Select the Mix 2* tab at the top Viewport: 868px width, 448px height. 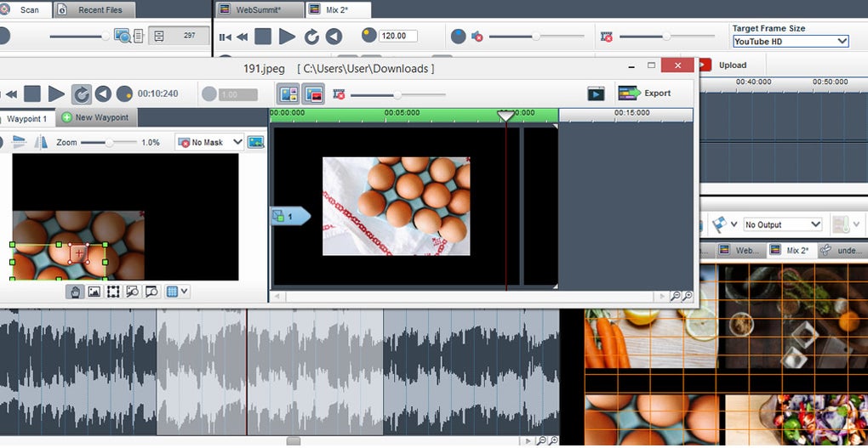338,9
